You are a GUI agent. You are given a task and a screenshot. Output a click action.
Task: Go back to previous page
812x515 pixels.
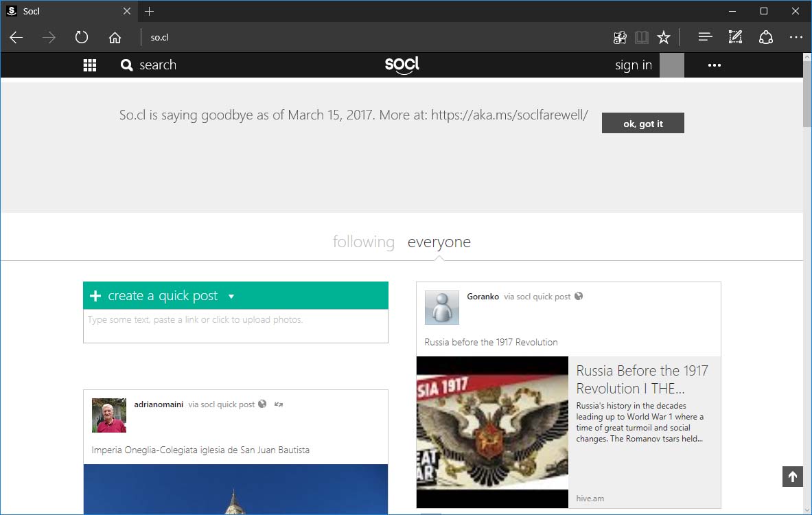(16, 37)
